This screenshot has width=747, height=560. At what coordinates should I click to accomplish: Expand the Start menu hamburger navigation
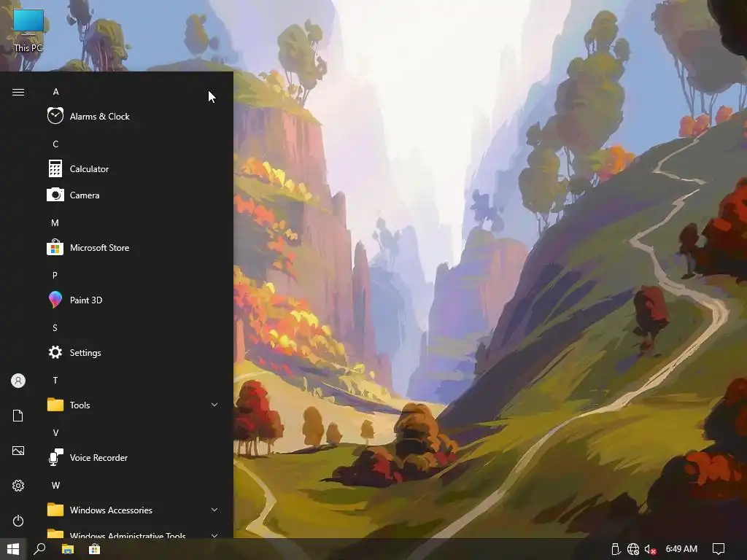18,92
